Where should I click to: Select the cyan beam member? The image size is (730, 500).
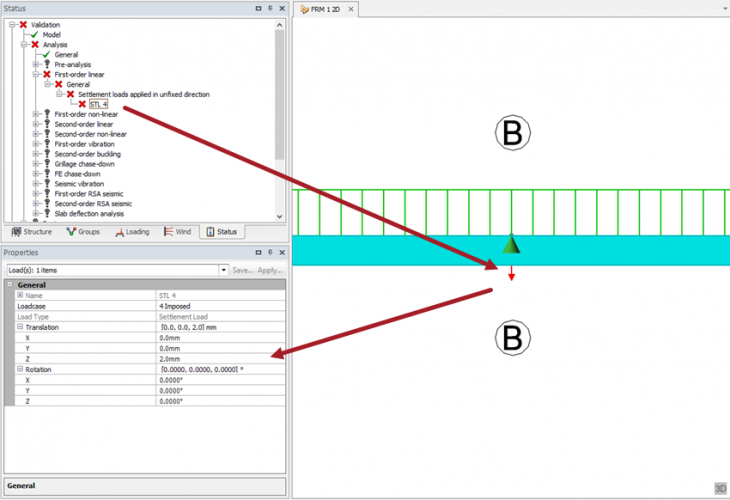511,250
